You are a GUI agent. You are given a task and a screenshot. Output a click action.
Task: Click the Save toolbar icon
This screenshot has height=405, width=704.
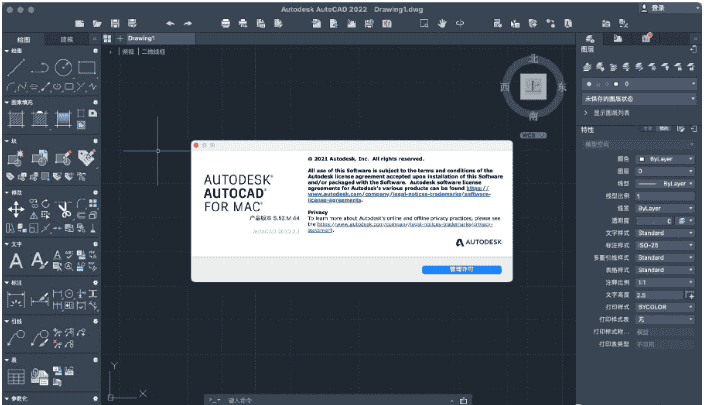[115, 23]
